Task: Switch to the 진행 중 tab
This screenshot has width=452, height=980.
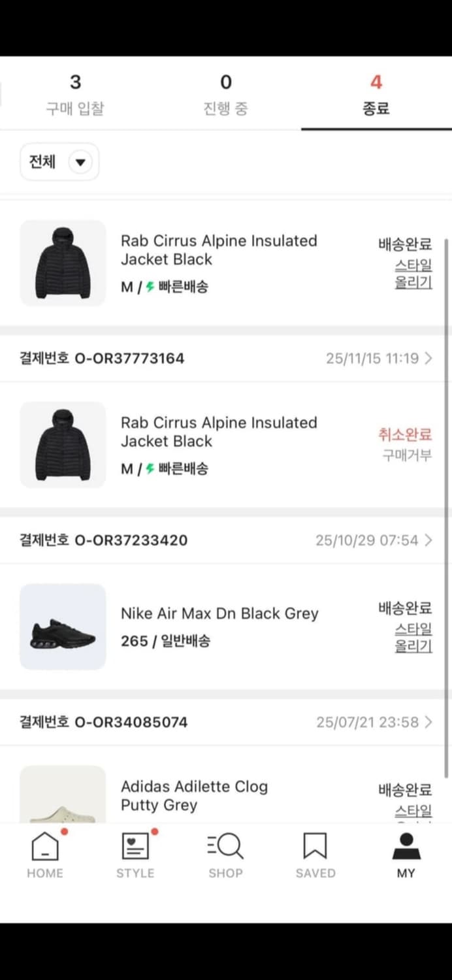Action: [225, 93]
